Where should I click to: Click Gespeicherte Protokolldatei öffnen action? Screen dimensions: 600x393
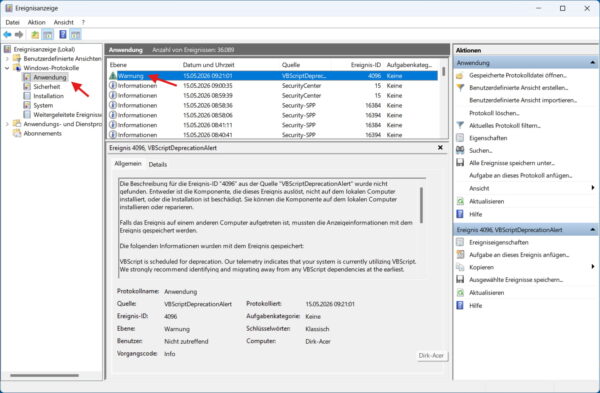[x=518, y=76]
